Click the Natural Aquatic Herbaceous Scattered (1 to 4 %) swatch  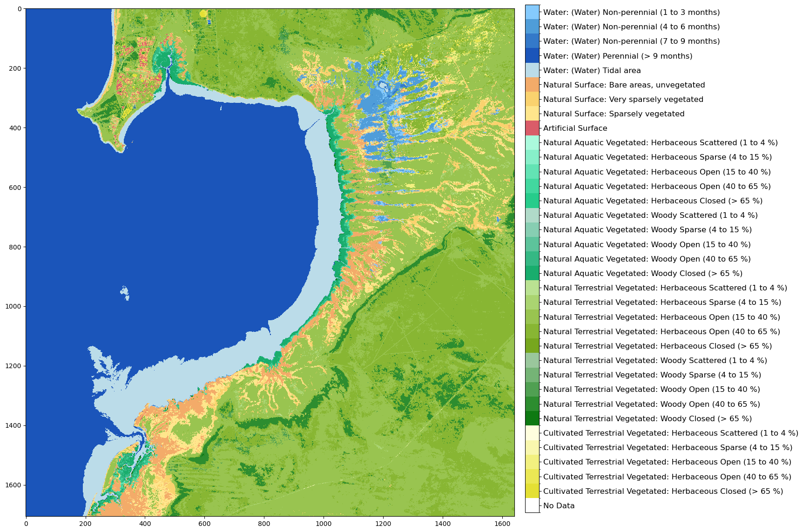pyautogui.click(x=532, y=142)
